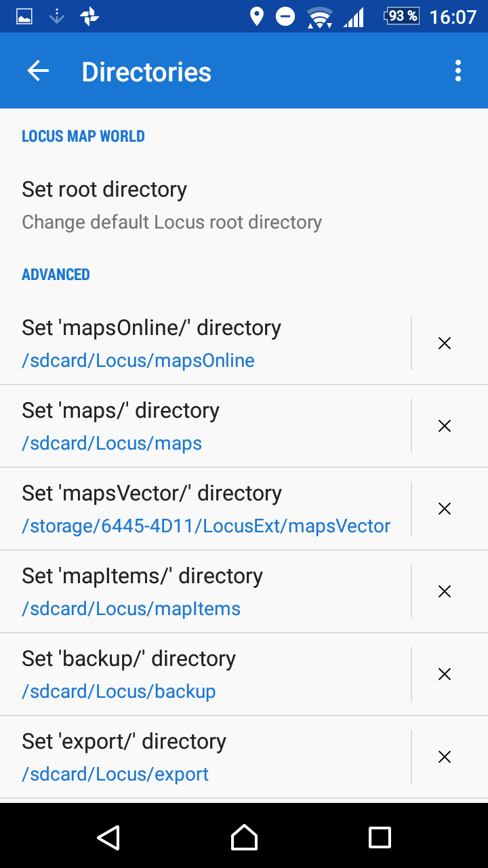Open Set 'mapsVector/' directory entry

(x=152, y=493)
